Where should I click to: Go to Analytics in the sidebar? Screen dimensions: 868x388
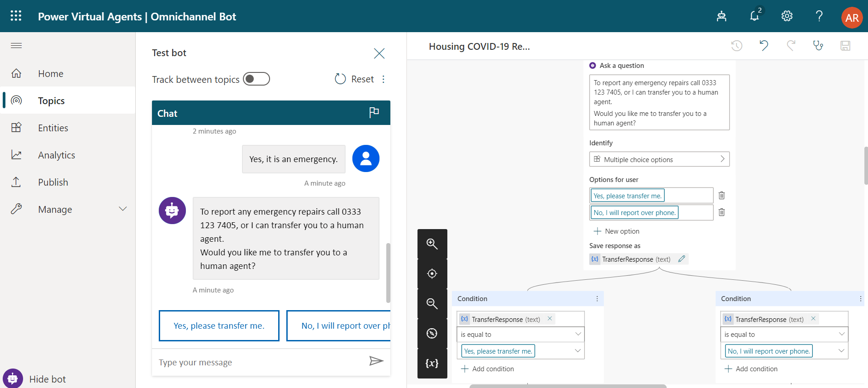click(57, 155)
